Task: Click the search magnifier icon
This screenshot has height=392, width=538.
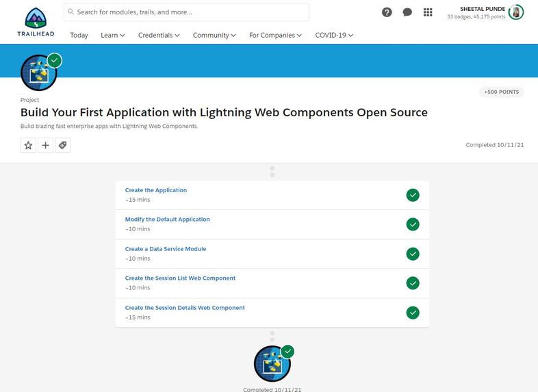Action: 71,12
